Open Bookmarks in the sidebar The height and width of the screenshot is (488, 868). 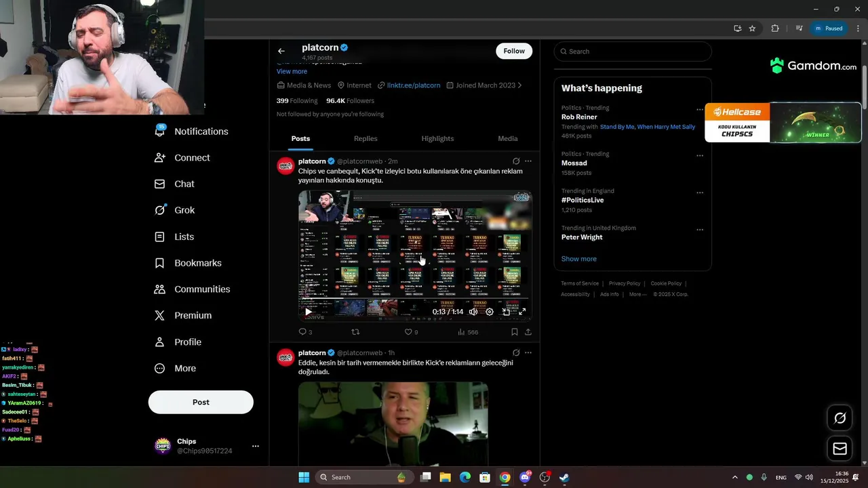pyautogui.click(x=188, y=263)
